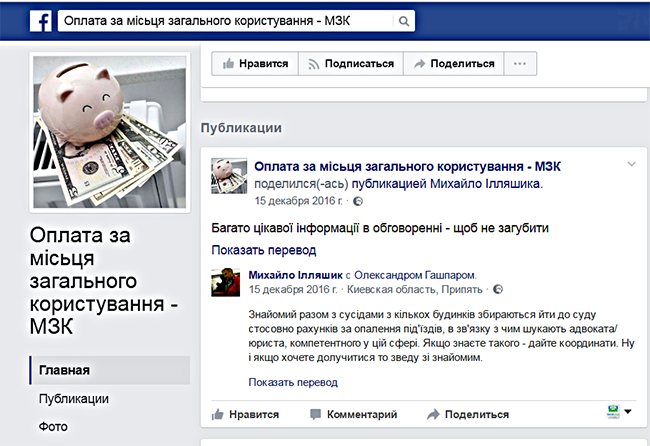Click the three-dots more options button
This screenshot has height=446, width=650.
[x=520, y=63]
